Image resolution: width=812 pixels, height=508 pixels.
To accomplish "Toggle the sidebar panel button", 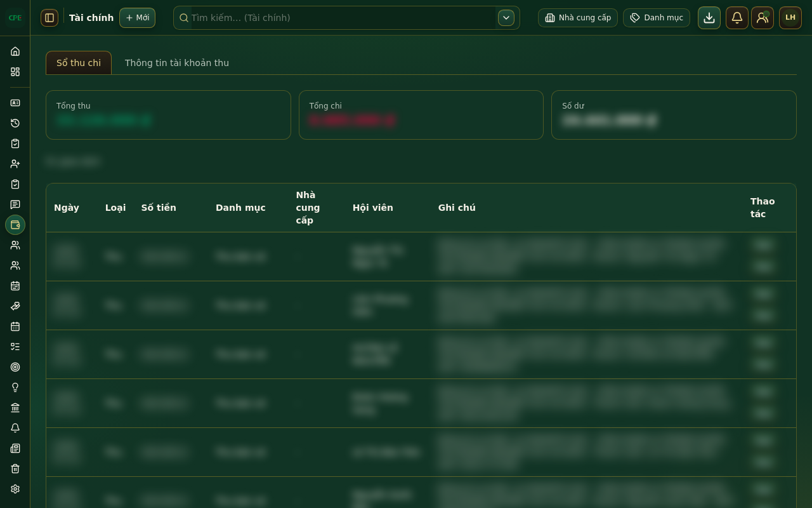I will point(49,18).
